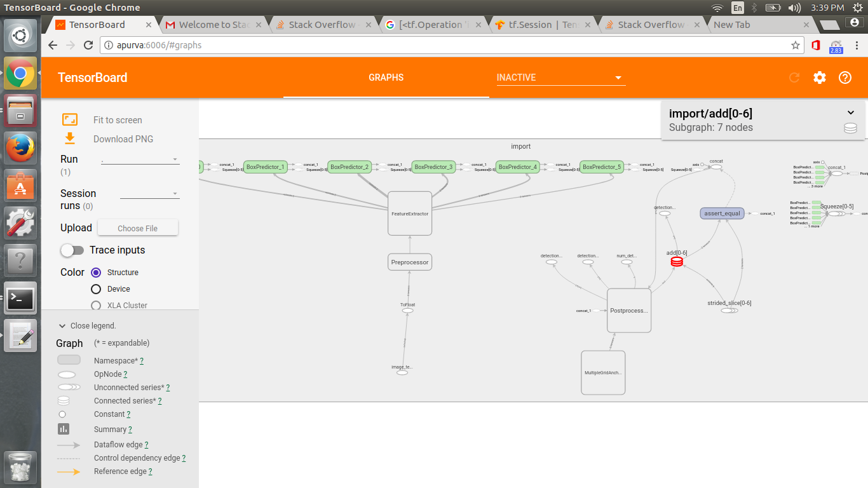Switch to the GRAPHS tab

(386, 78)
